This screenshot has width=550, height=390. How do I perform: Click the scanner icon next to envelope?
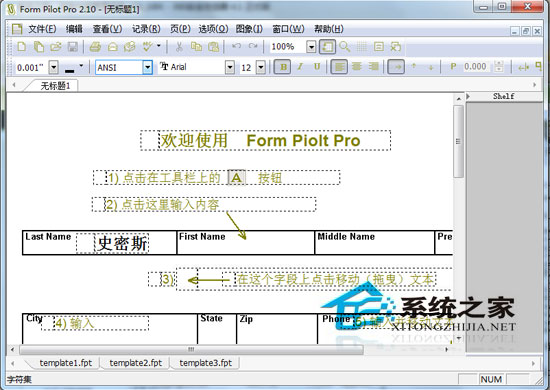click(x=130, y=47)
